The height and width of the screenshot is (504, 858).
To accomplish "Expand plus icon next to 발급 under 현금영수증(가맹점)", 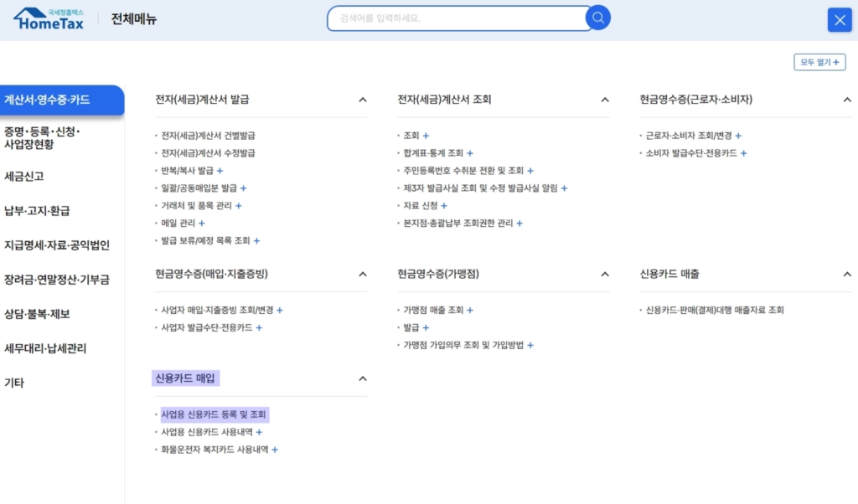I will click(x=426, y=327).
